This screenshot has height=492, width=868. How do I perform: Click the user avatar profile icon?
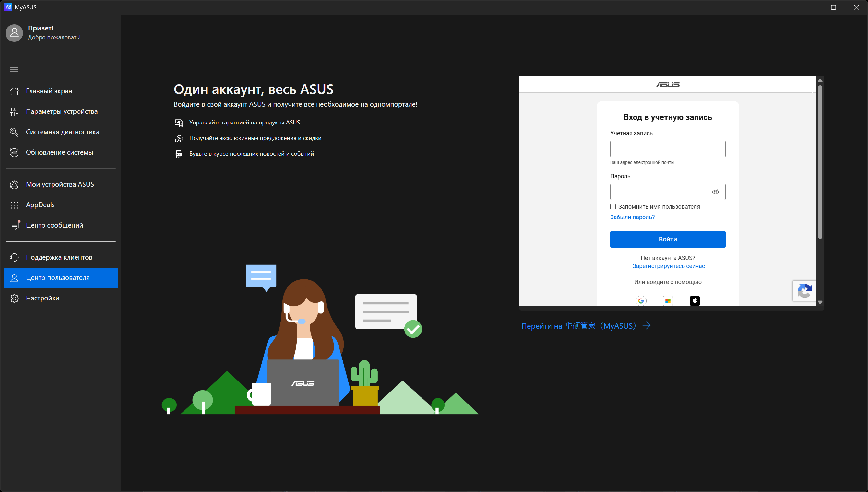14,33
